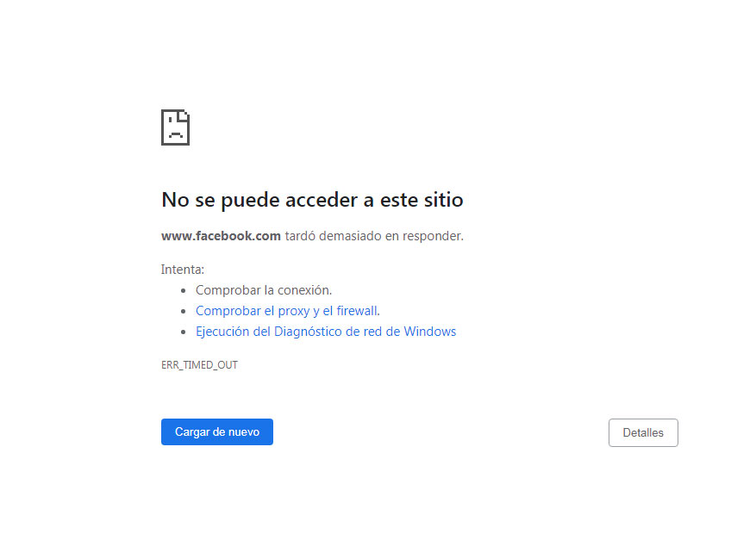
Task: Click the sad page error icon
Action: 175,127
